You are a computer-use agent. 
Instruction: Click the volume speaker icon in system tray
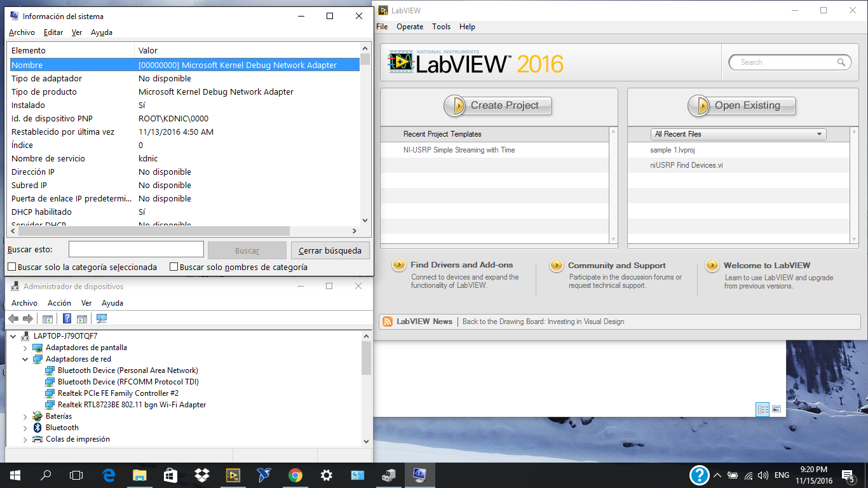click(x=763, y=475)
